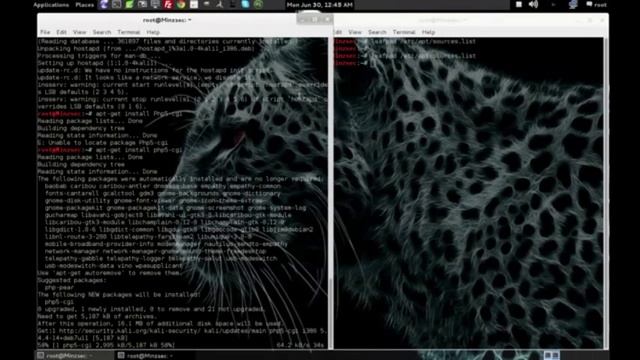
Task: Open the root user menu
Action: coord(596,5)
